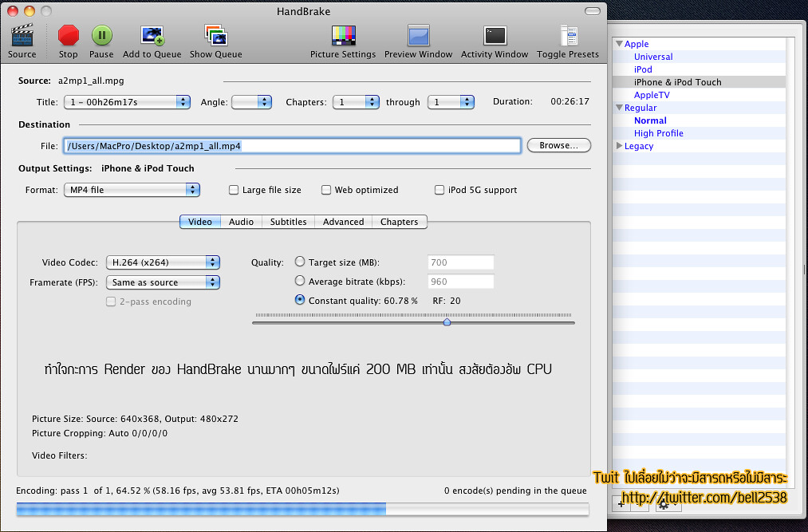Click the toolbar toggle pill button
Image resolution: width=808 pixels, height=532 pixels.
pos(593,11)
